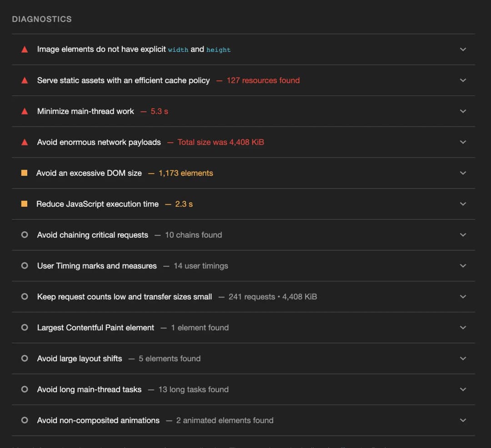Click orange square beside excessive DOM size

(x=25, y=173)
